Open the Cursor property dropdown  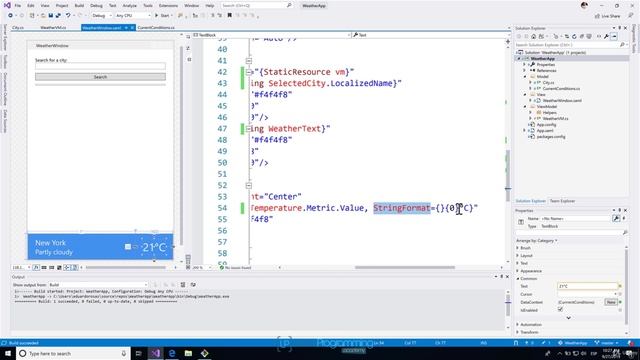[587, 294]
